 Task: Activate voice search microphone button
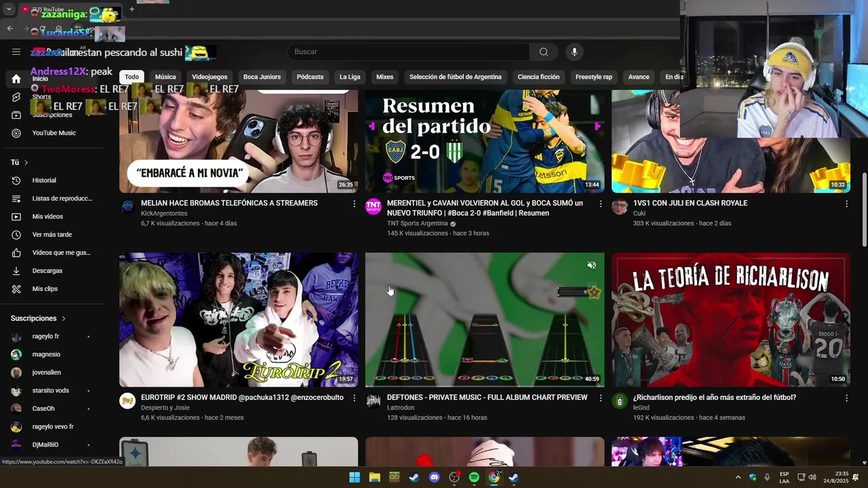[574, 52]
